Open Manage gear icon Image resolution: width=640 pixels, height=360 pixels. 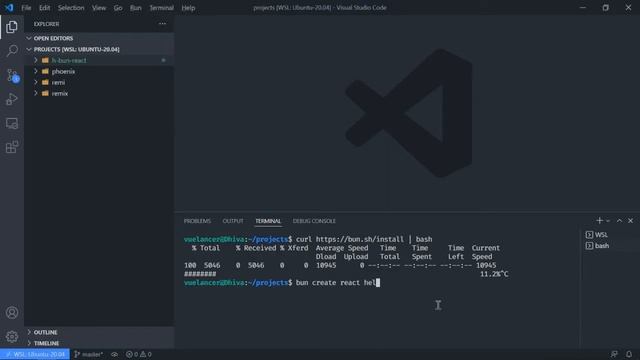[x=12, y=337]
